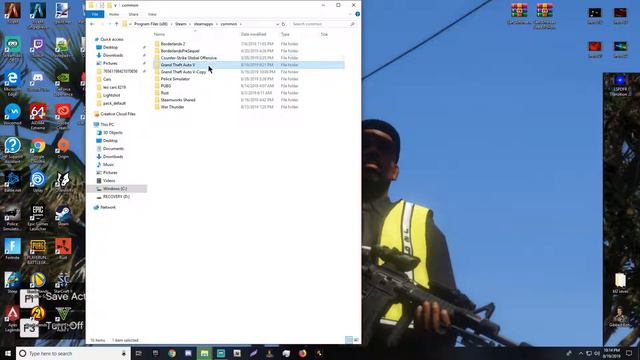Open StarCraft II desktop shortcut

tap(63, 282)
